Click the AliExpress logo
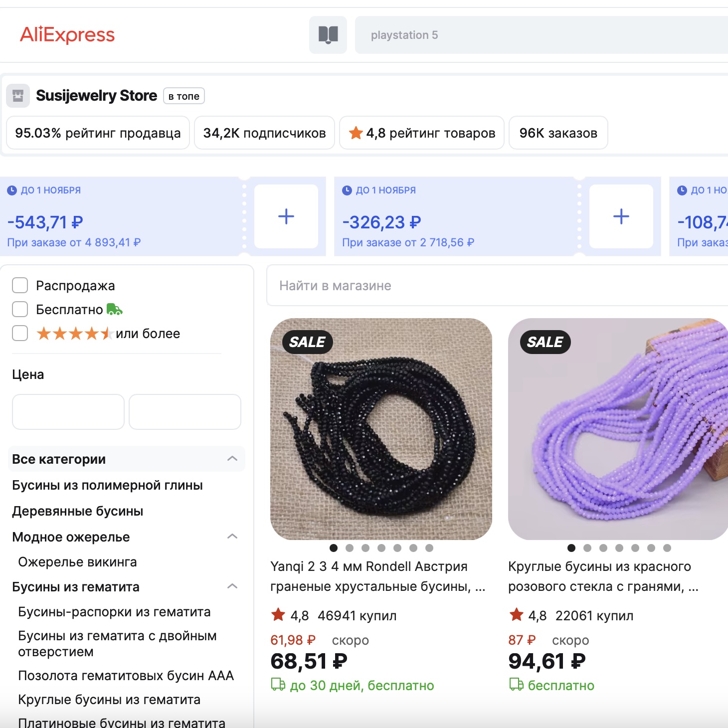The height and width of the screenshot is (728, 728). click(67, 35)
